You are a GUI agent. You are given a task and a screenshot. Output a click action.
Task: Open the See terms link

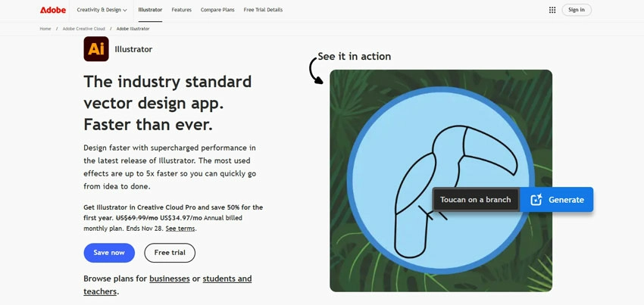[180, 229]
